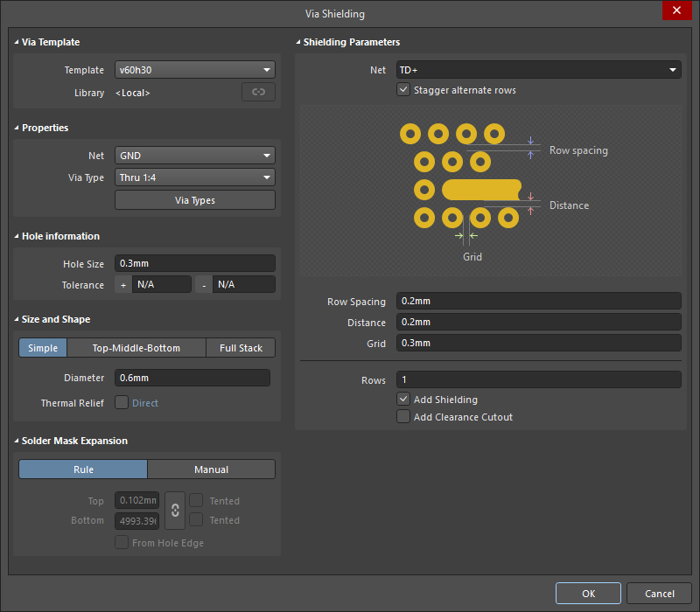Open the Via Type Thru 1:4 dropdown
The height and width of the screenshot is (612, 700).
point(195,177)
